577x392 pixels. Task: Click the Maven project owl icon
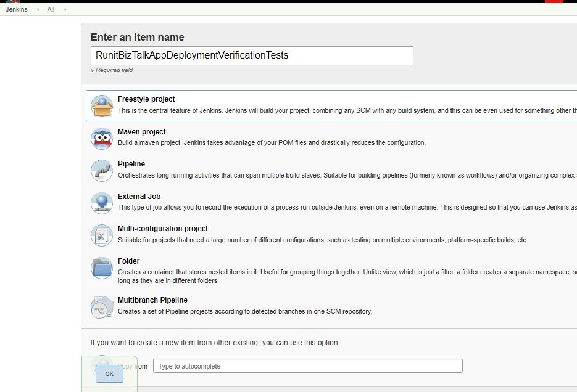point(102,139)
